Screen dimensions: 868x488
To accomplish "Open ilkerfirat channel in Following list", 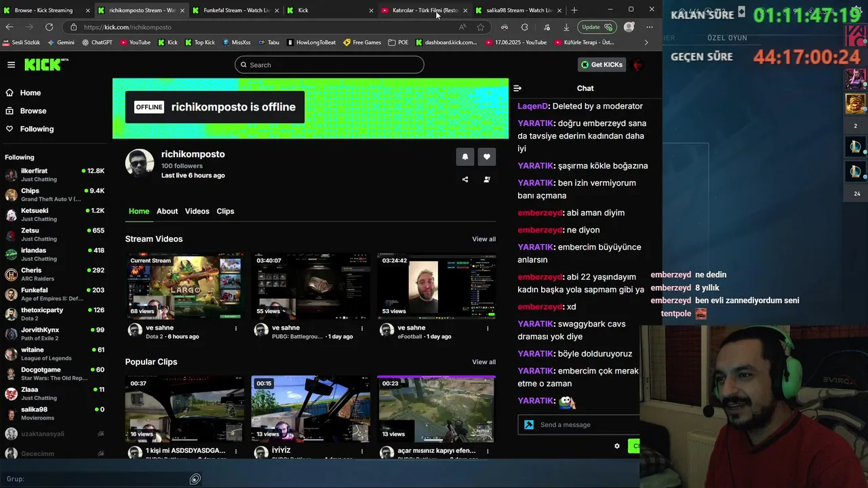I will click(54, 175).
